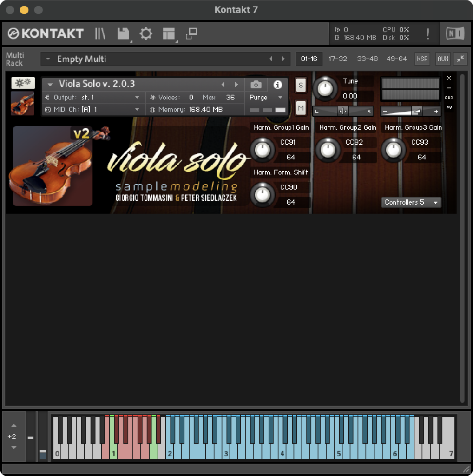Open the Controllers 5 page dropdown
The width and height of the screenshot is (473, 476).
[411, 202]
